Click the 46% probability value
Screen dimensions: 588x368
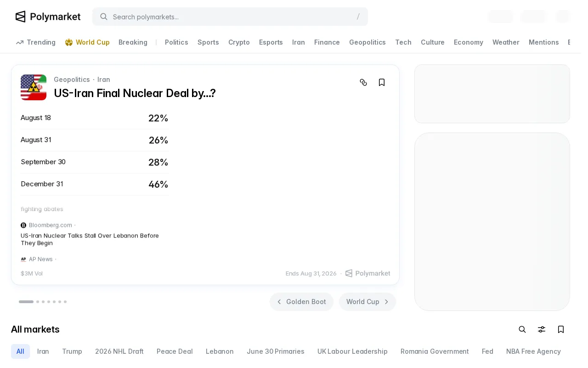point(158,184)
